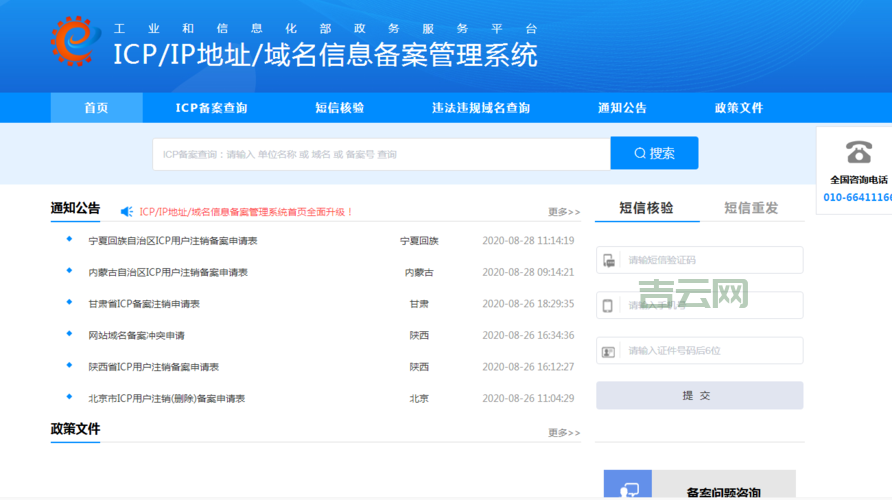Open 更多>> link for 通知公告
This screenshot has width=892, height=500.
coord(564,212)
